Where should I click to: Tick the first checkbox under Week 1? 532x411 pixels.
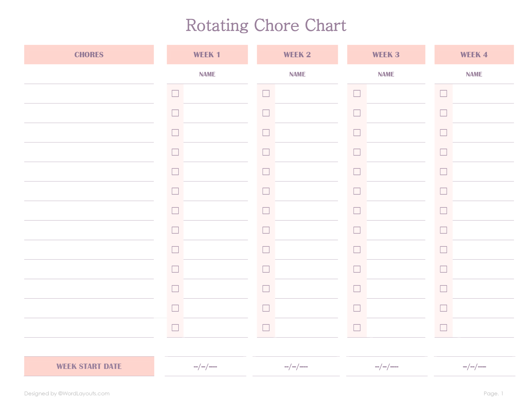175,93
